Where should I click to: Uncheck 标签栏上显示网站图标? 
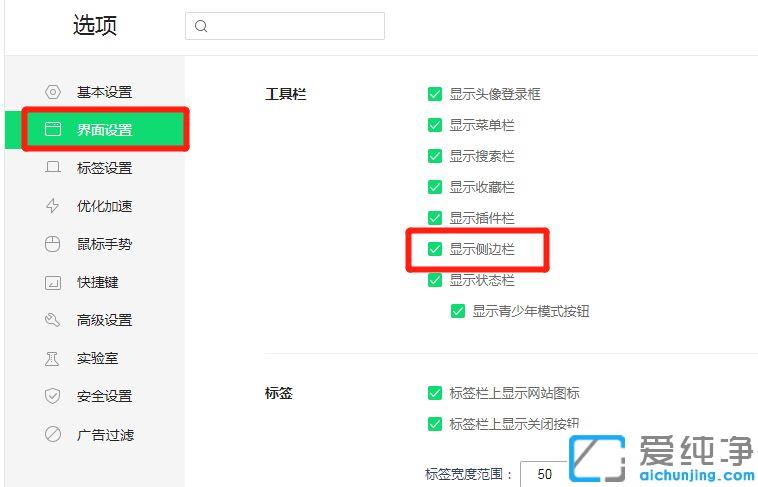tap(435, 393)
